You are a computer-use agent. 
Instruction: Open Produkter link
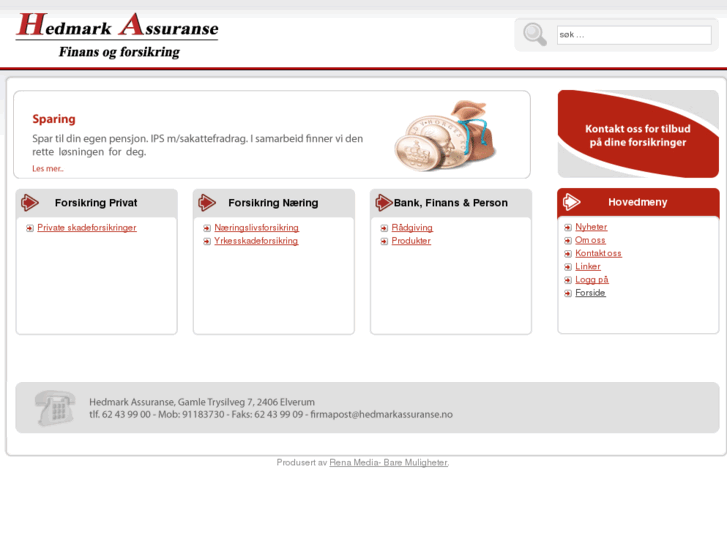[411, 241]
